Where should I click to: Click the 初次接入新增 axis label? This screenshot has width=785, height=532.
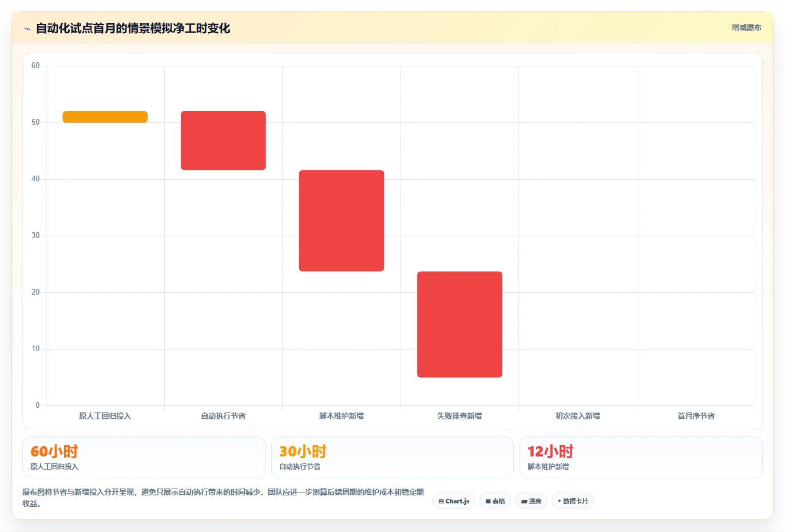(x=578, y=416)
